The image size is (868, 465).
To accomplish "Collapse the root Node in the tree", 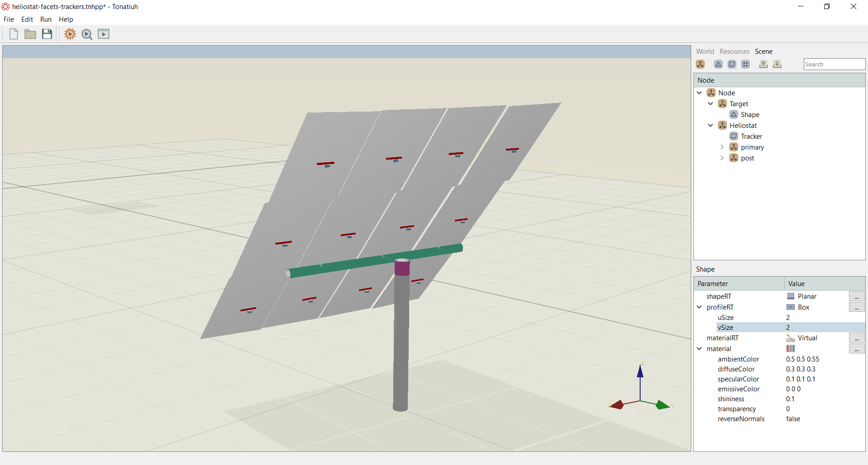I will tap(699, 93).
